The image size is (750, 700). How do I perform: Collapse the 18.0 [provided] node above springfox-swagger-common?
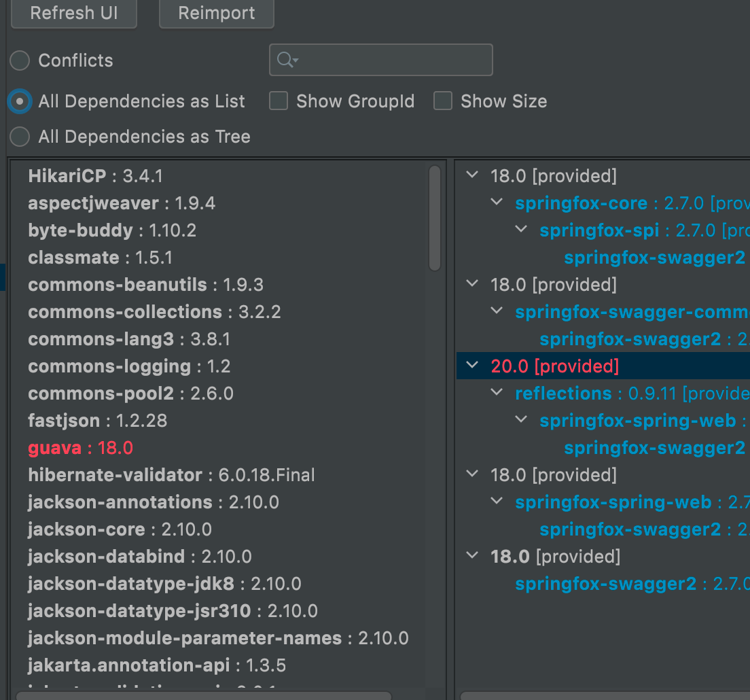click(472, 283)
